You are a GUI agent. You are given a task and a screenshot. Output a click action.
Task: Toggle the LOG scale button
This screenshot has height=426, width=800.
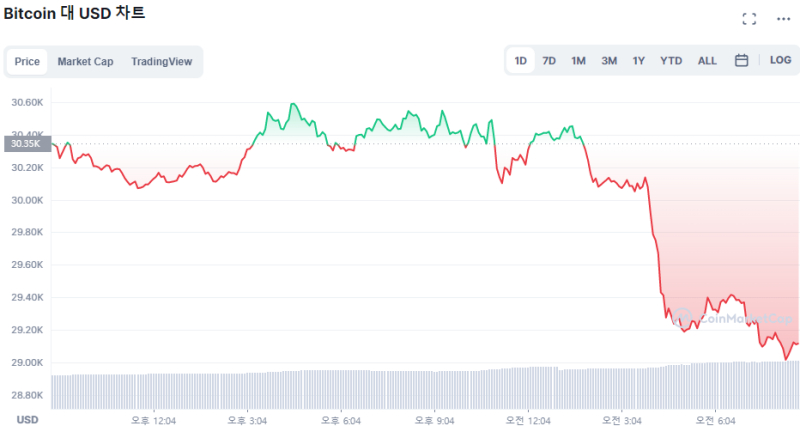pos(780,60)
